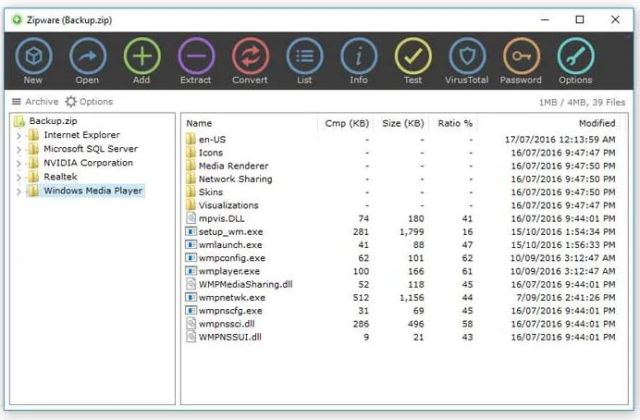Select the wmpnscfg.exe file
Image resolution: width=640 pixels, height=420 pixels.
(x=401, y=311)
